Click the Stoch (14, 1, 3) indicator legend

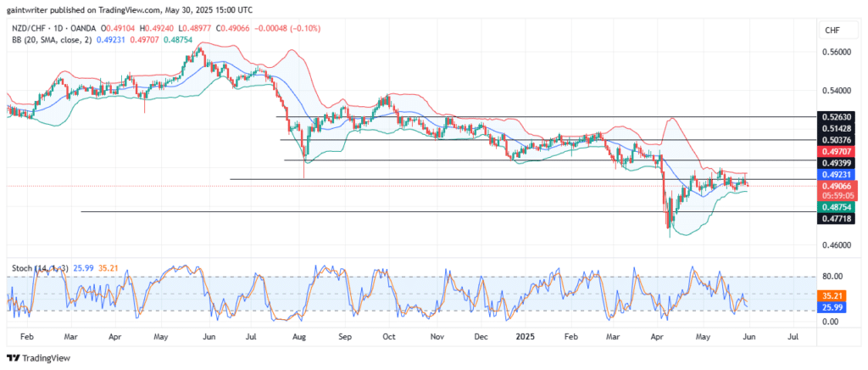(x=40, y=268)
